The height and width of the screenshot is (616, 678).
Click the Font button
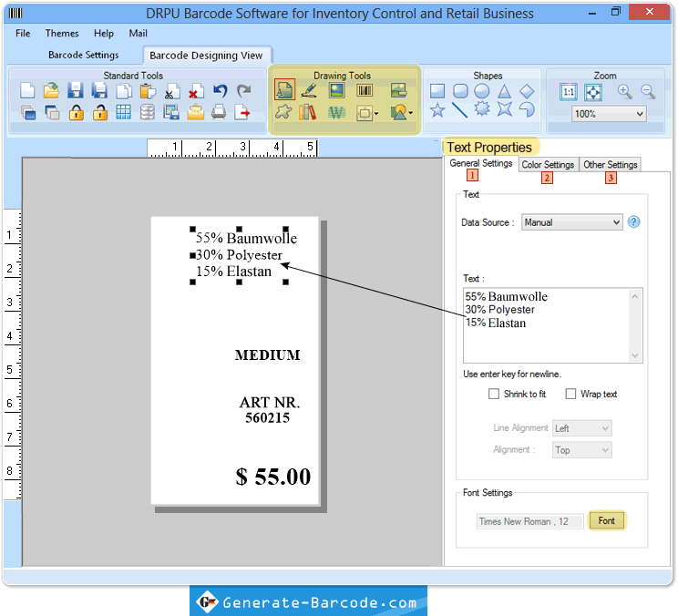pyautogui.click(x=607, y=521)
